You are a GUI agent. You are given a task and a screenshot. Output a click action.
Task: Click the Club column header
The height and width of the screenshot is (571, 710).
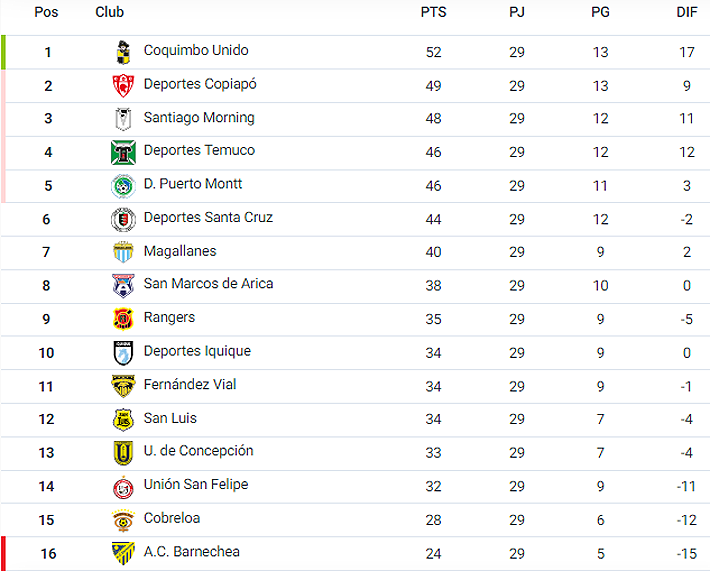click(x=110, y=13)
